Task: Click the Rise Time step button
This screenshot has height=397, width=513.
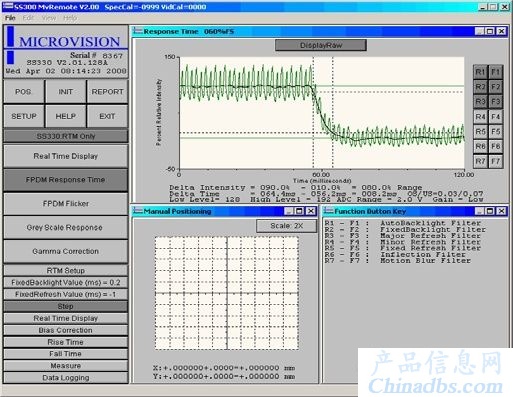Action: pyautogui.click(x=66, y=342)
